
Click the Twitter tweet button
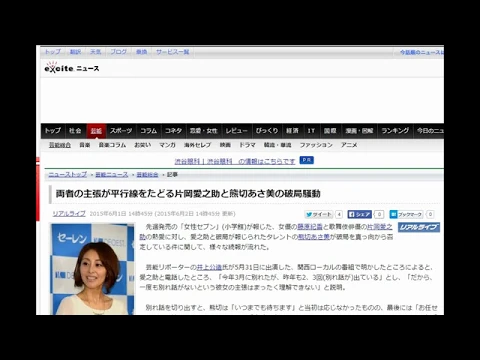[319, 214]
